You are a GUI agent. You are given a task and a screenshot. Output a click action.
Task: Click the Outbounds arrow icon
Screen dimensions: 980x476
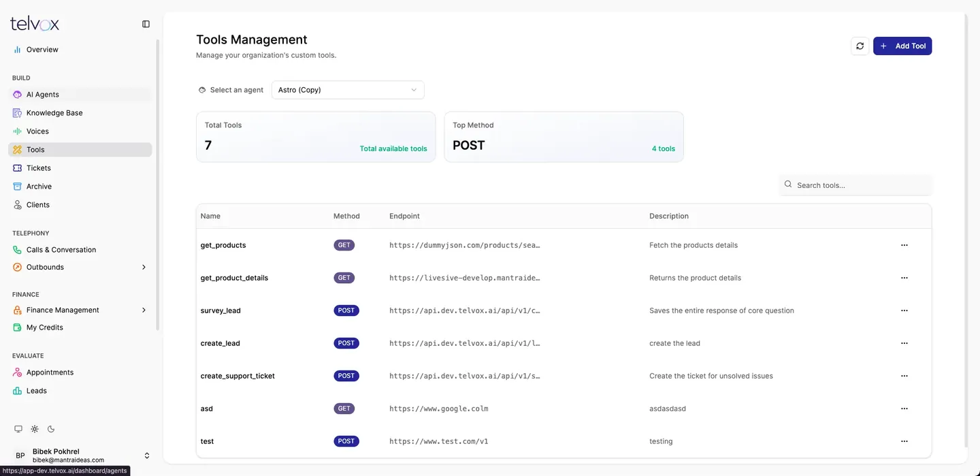18,268
